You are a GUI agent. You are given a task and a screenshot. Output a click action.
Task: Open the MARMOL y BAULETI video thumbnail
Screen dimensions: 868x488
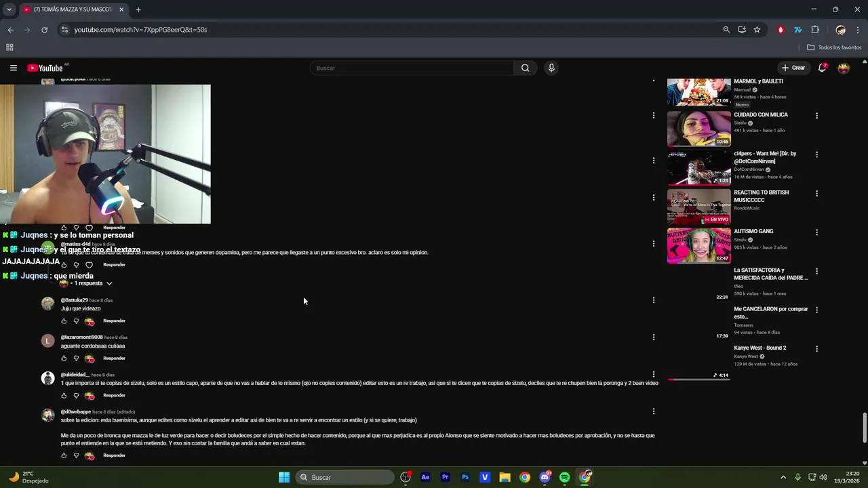pos(698,91)
